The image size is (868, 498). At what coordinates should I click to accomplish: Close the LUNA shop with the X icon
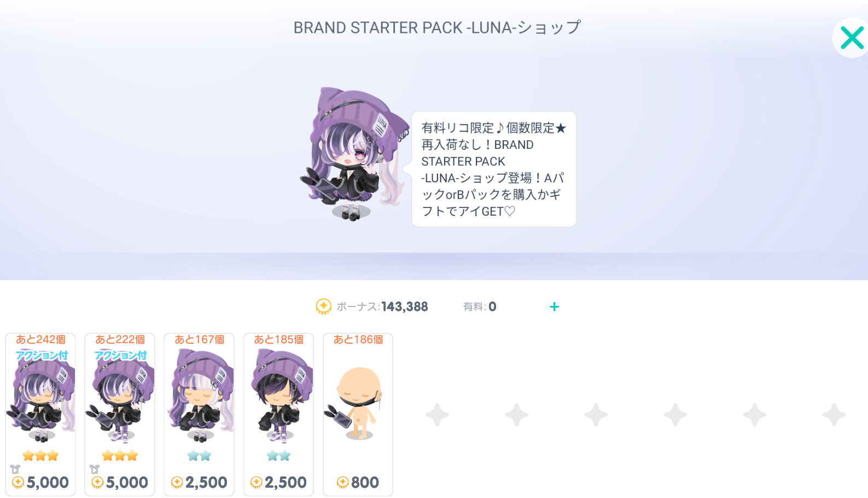[x=852, y=38]
